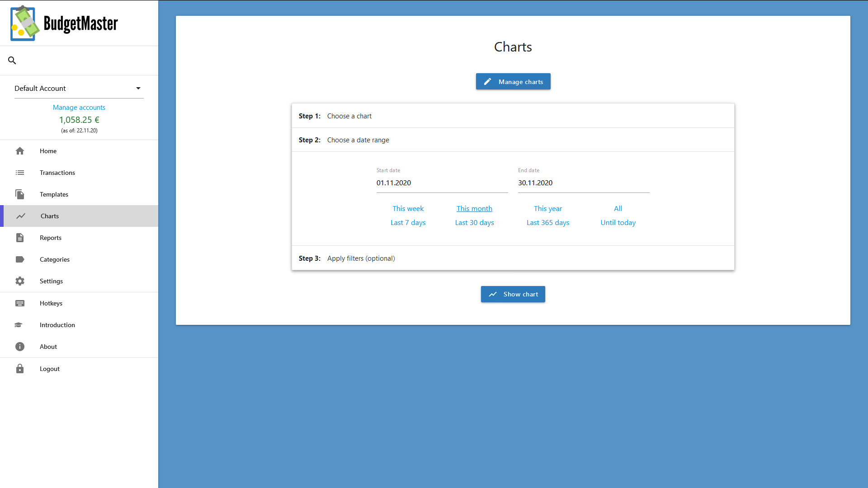The image size is (868, 488).
Task: Click the Settings gear icon
Action: (x=20, y=281)
